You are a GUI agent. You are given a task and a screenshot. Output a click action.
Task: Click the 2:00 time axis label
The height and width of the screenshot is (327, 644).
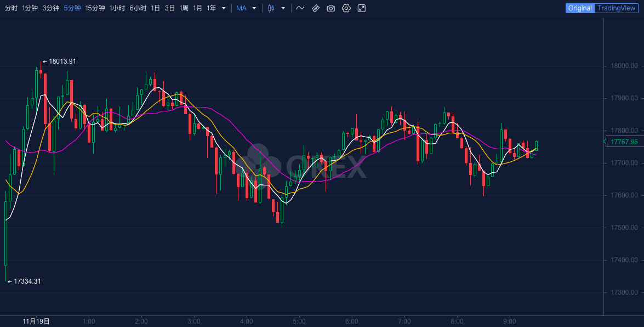[141, 322]
